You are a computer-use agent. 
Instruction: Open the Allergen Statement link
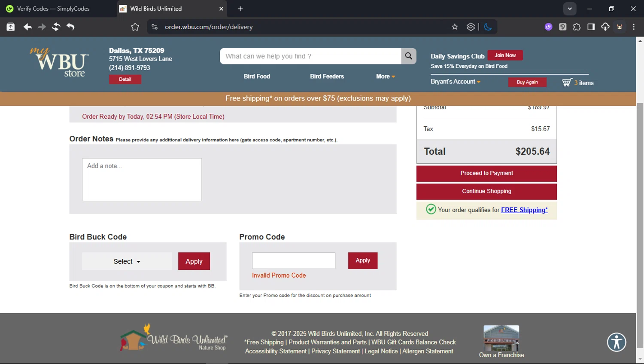[428, 351]
